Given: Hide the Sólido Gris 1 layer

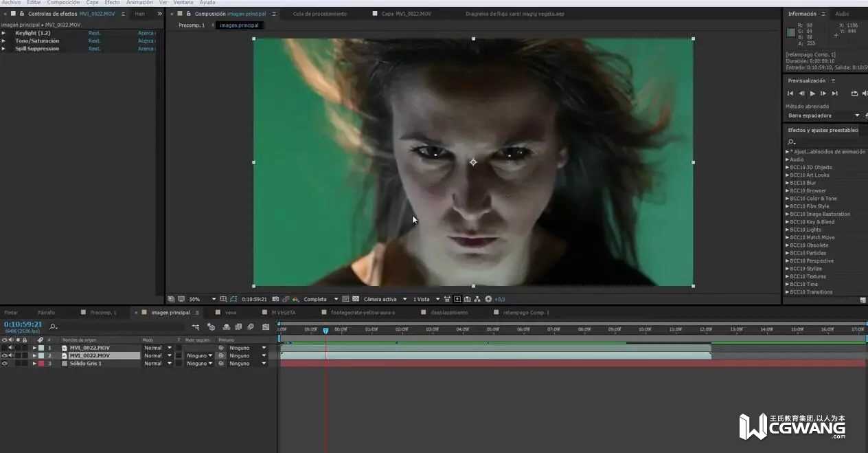Looking at the screenshot, I should pyautogui.click(x=4, y=364).
